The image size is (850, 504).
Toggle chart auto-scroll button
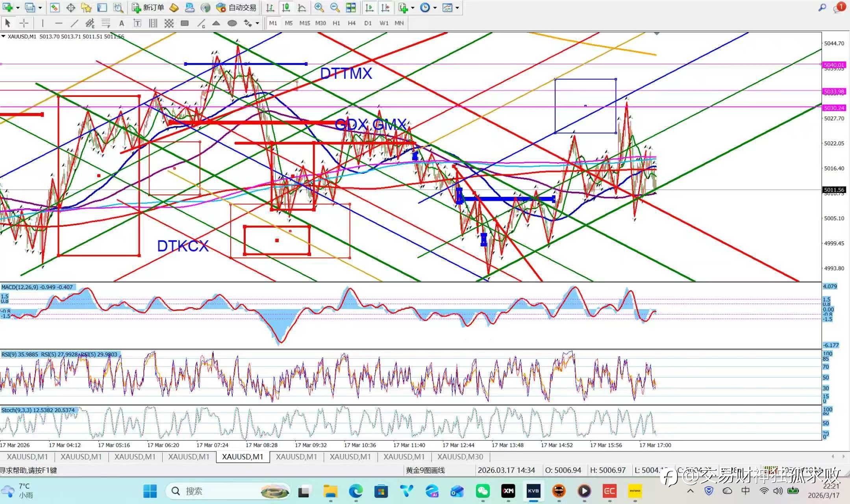369,7
